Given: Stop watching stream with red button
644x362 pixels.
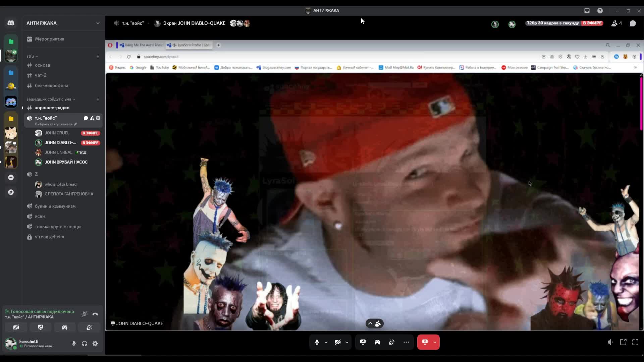Looking at the screenshot, I should 425,342.
